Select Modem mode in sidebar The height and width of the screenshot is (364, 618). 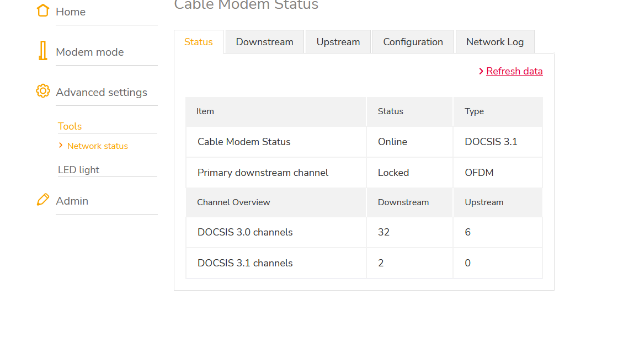tap(90, 52)
